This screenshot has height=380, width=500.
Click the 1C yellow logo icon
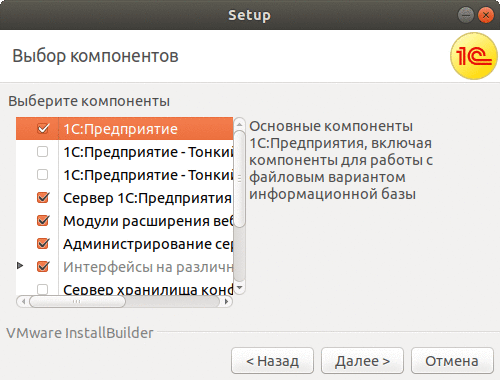pyautogui.click(x=474, y=56)
